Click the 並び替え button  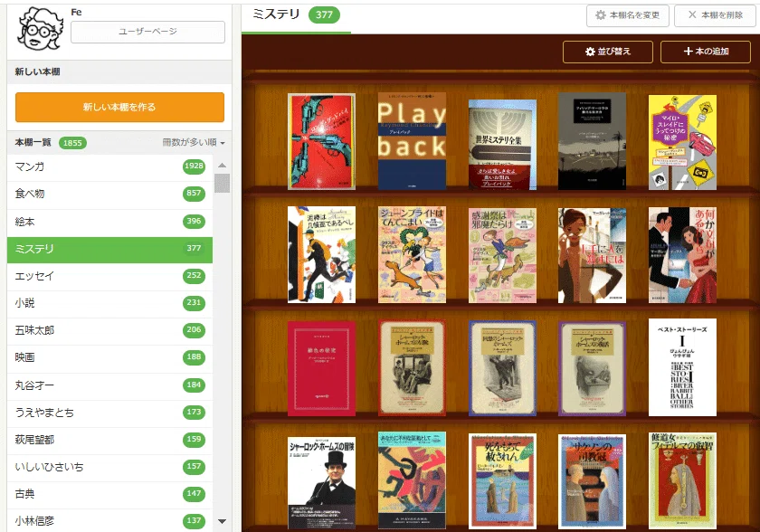click(x=608, y=52)
